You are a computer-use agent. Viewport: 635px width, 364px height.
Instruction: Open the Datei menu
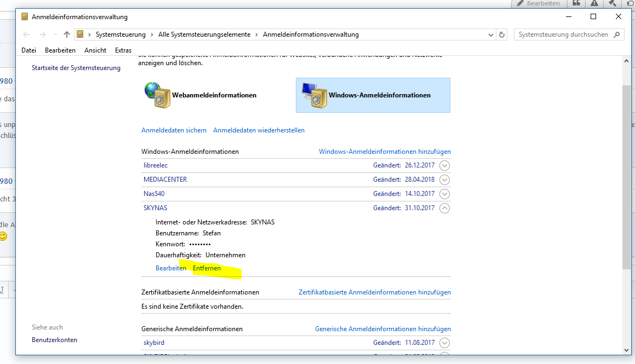[x=28, y=50]
